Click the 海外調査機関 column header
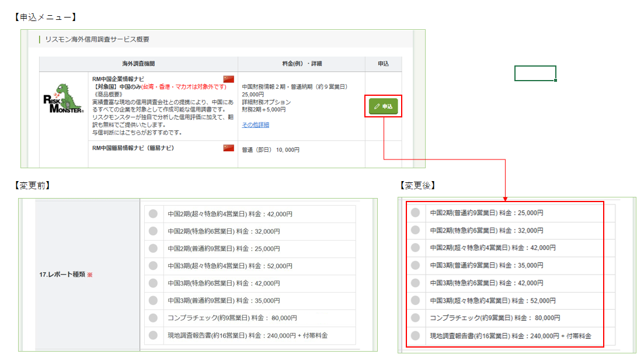 tap(138, 63)
